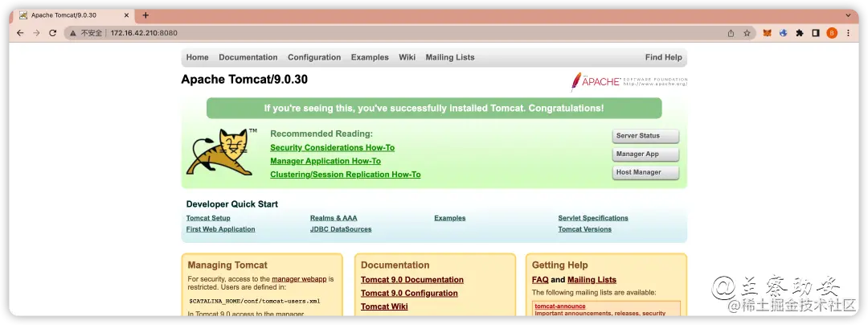Click the Server Status button
The image size is (868, 325).
coord(645,136)
